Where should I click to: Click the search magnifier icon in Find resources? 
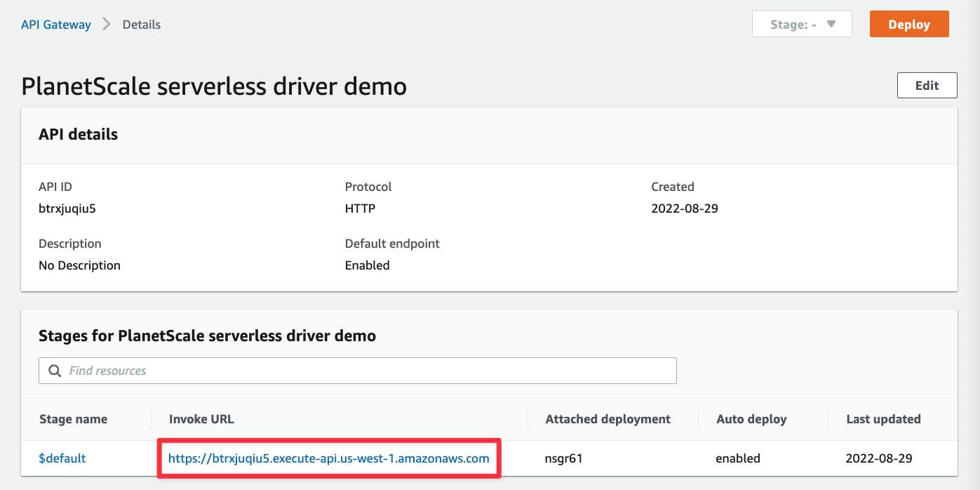pos(54,371)
